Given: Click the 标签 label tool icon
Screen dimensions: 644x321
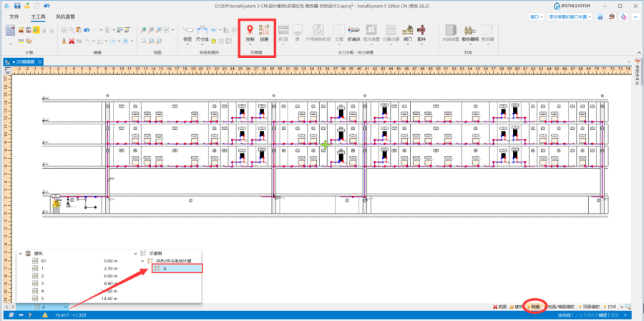Looking at the screenshot, I should tap(187, 32).
